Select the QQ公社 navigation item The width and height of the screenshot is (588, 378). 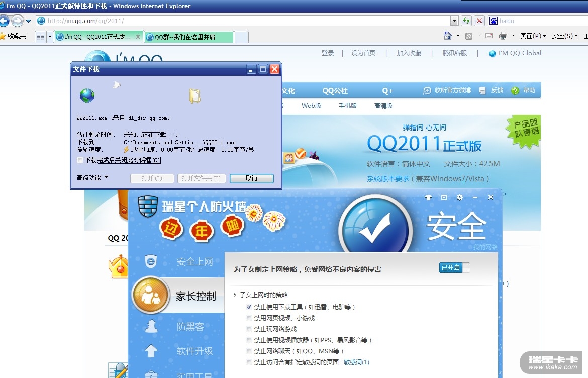click(x=335, y=91)
